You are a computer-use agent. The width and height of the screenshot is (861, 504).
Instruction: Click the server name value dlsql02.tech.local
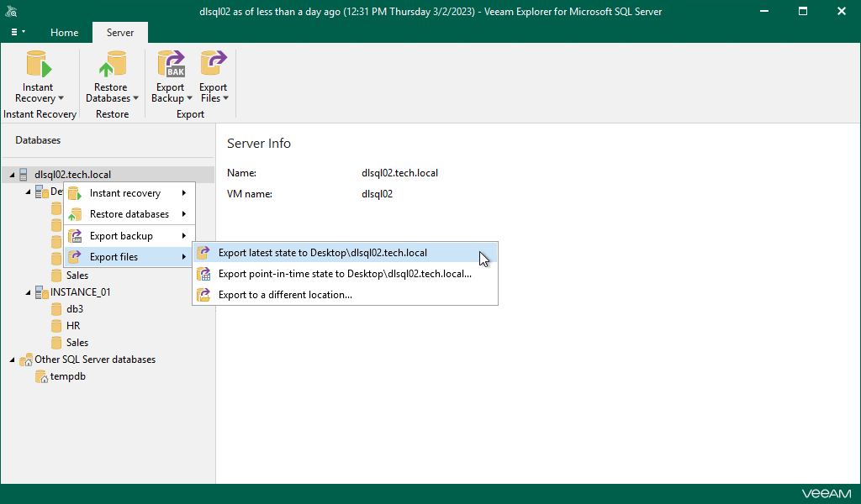399,173
